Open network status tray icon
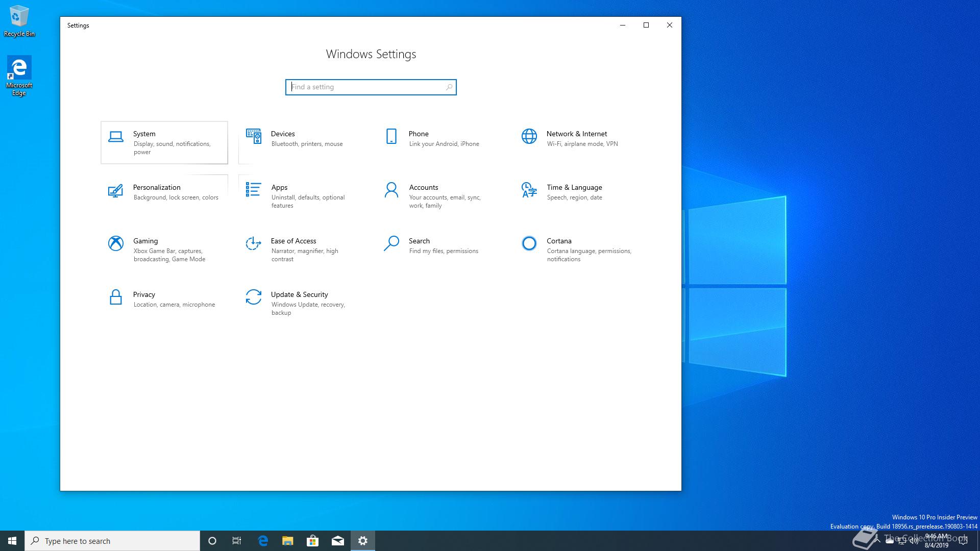Image resolution: width=980 pixels, height=551 pixels. 902,541
